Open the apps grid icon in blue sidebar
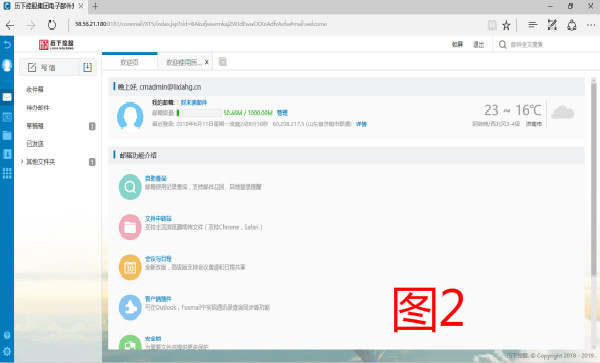600x363 pixels. tap(7, 173)
